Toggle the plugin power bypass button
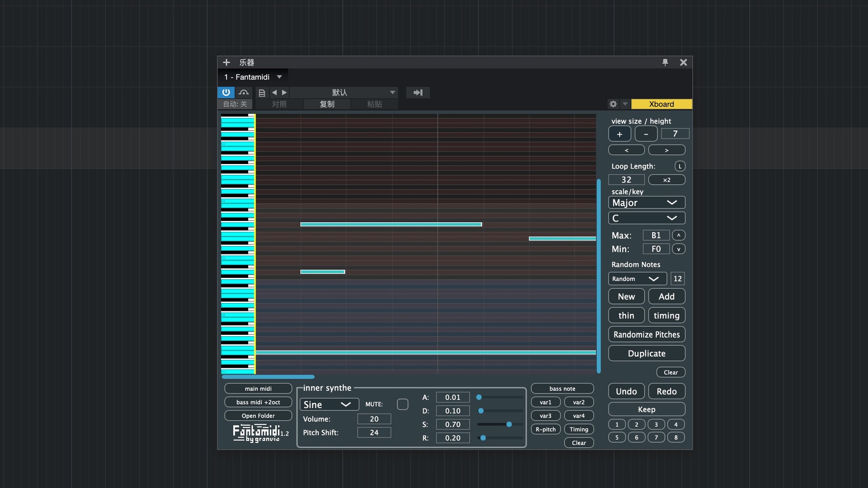The height and width of the screenshot is (488, 868). point(226,92)
